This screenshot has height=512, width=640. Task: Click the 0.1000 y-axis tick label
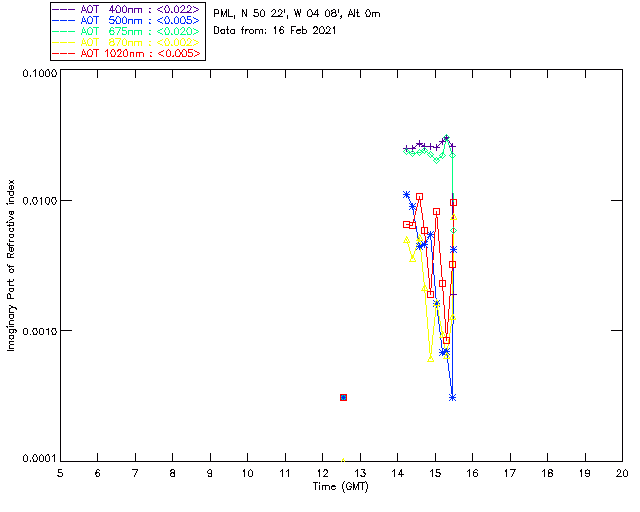pos(40,73)
